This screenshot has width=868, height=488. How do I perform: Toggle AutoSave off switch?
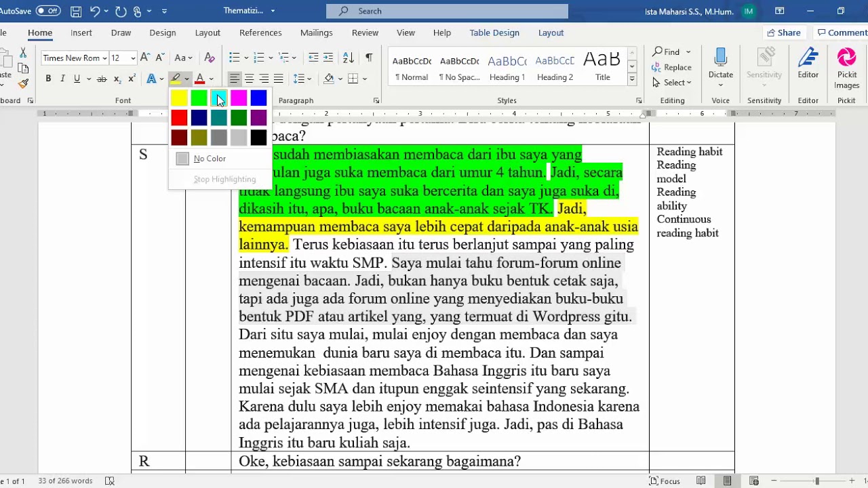48,11
